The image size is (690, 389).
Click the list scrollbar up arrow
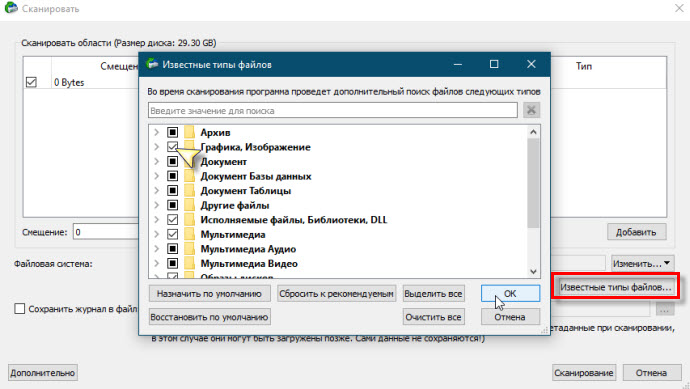pos(533,132)
